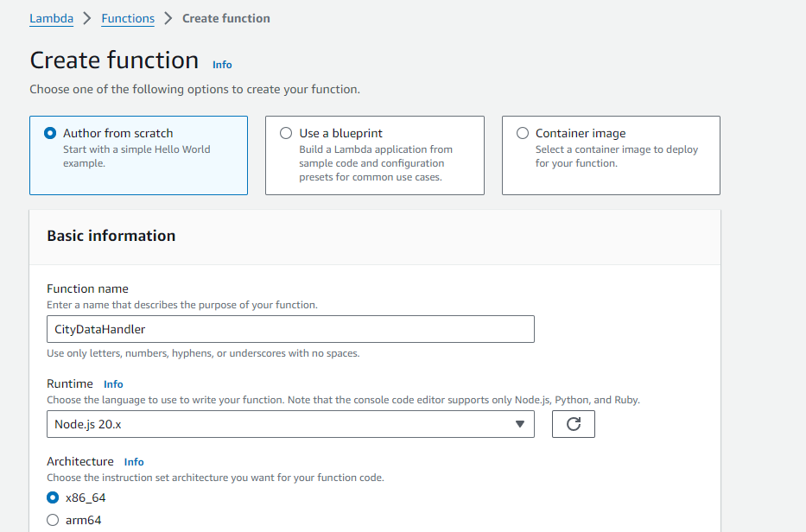Viewport: 806px width, 532px height.
Task: Click the Container image card
Action: point(611,155)
